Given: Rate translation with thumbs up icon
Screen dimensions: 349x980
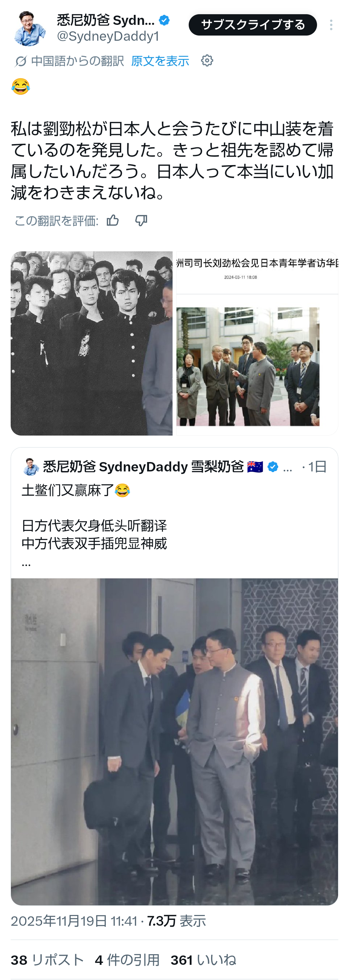Looking at the screenshot, I should [113, 220].
